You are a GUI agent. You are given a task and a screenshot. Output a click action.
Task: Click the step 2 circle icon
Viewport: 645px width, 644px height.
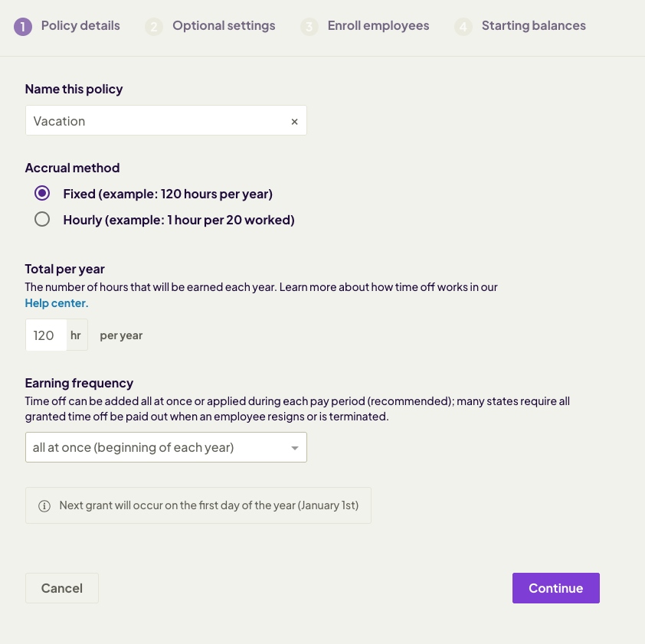click(x=153, y=26)
